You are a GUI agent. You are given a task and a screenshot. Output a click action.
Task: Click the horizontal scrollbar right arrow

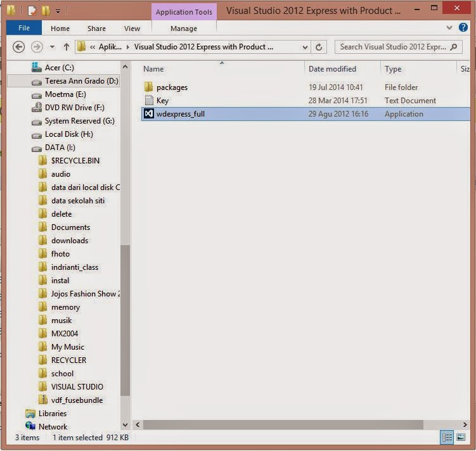465,424
